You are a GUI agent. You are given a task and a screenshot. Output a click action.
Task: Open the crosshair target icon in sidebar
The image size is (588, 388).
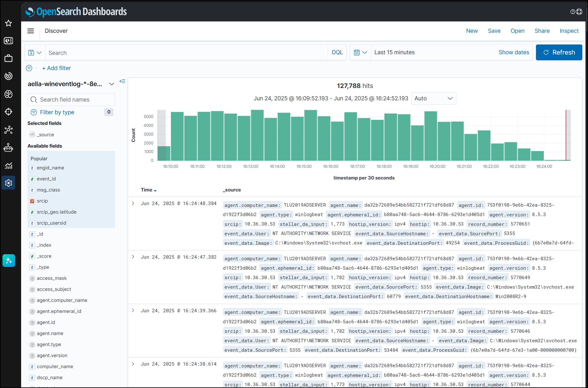click(9, 112)
